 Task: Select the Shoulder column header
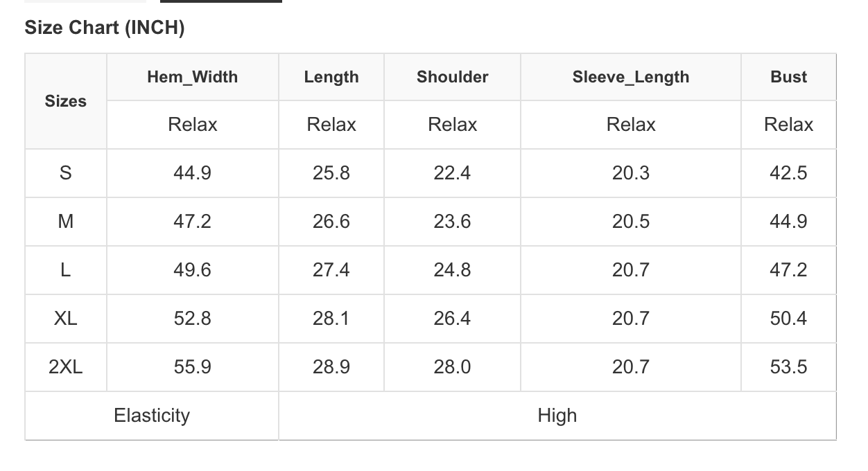452,77
